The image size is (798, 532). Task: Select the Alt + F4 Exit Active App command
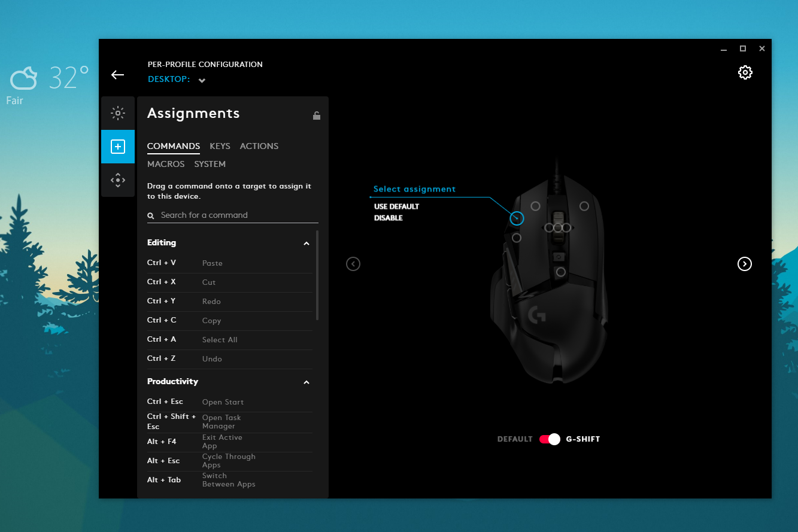(230, 442)
